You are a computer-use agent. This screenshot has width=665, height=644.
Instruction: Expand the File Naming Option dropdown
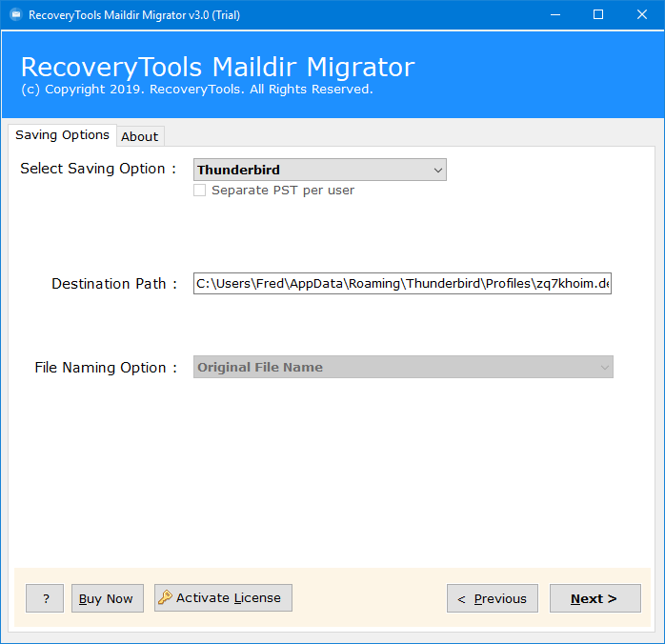tap(403, 367)
